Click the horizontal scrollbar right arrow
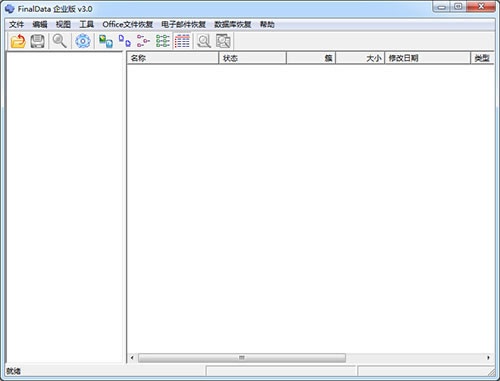The image size is (500, 381). pyautogui.click(x=488, y=358)
